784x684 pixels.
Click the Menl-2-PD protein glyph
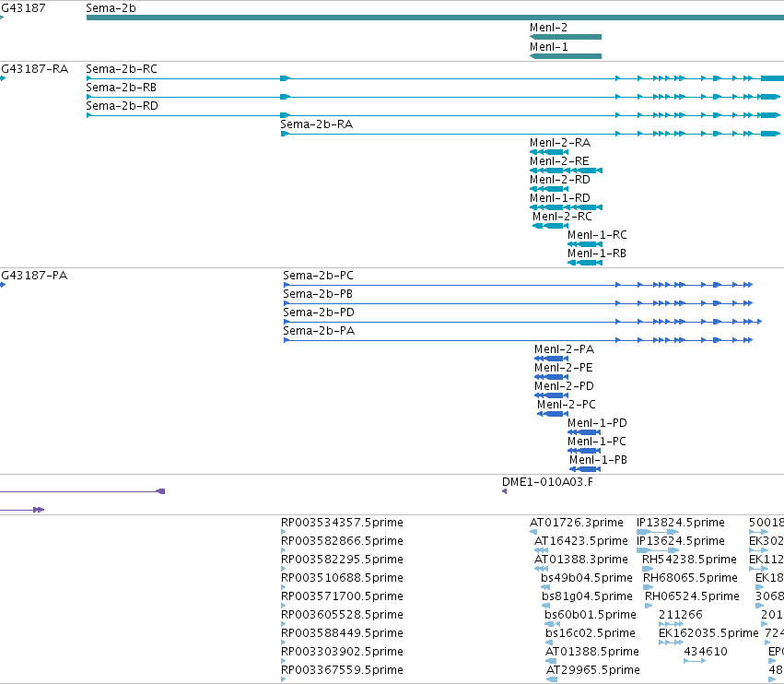click(x=552, y=395)
